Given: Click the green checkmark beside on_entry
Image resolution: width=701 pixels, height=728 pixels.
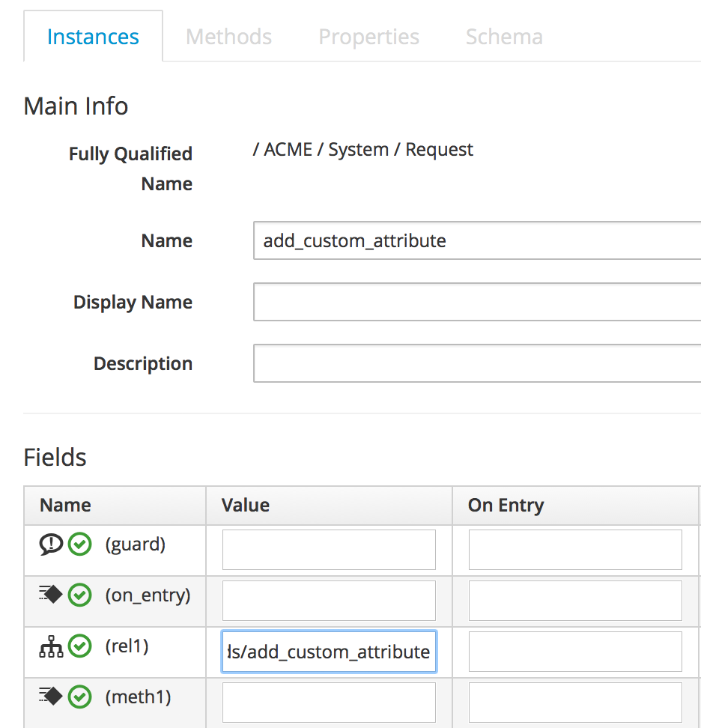Looking at the screenshot, I should coord(79,595).
